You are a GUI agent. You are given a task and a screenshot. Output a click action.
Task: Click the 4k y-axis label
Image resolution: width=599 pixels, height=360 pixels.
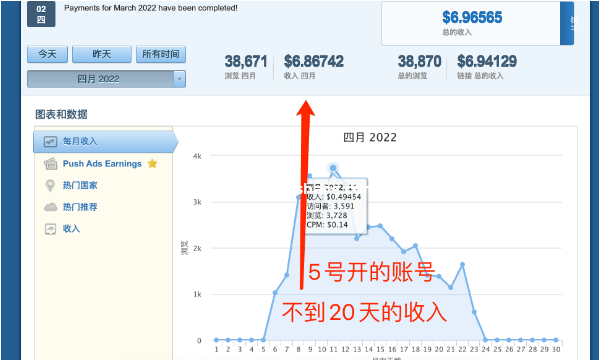197,156
